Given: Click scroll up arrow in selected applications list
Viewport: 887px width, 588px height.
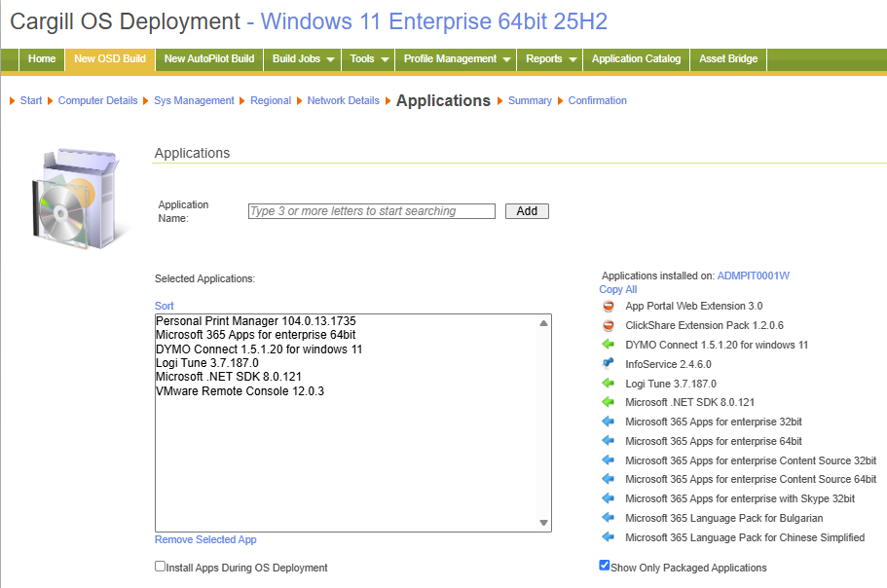Looking at the screenshot, I should point(543,323).
